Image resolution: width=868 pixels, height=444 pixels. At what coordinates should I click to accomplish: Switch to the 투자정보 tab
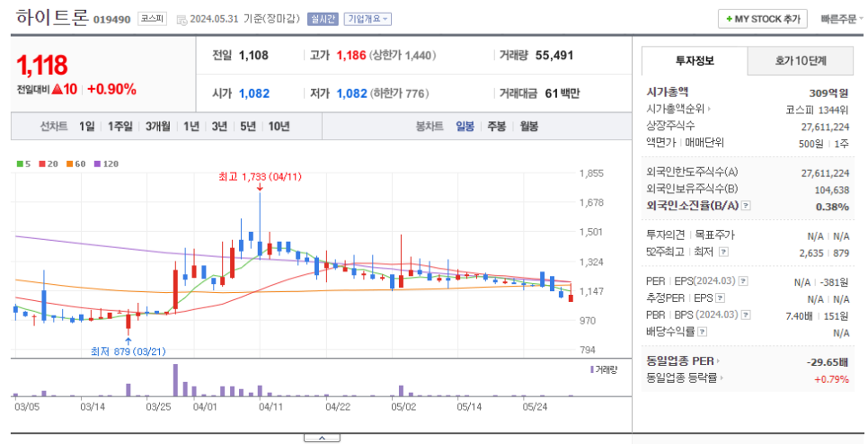point(695,61)
